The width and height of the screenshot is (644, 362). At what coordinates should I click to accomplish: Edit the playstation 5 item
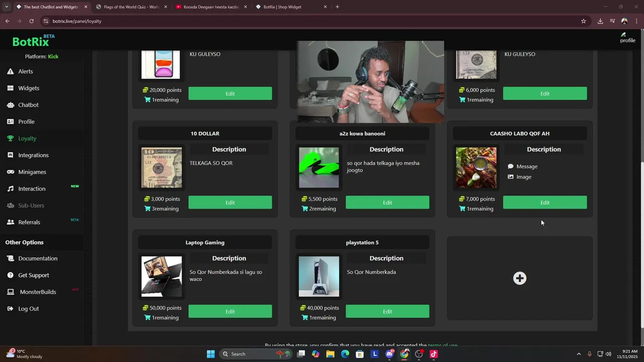click(x=387, y=311)
